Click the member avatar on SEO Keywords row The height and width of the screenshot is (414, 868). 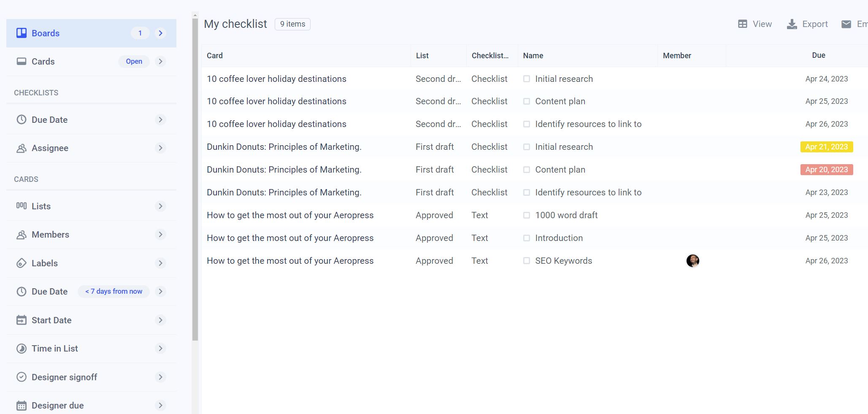pyautogui.click(x=693, y=261)
